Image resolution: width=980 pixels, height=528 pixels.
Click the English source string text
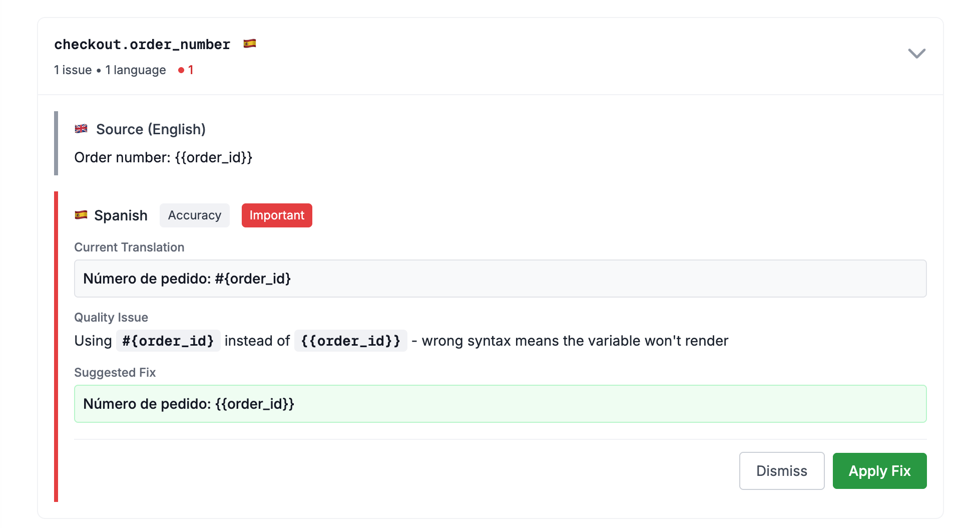pos(163,157)
